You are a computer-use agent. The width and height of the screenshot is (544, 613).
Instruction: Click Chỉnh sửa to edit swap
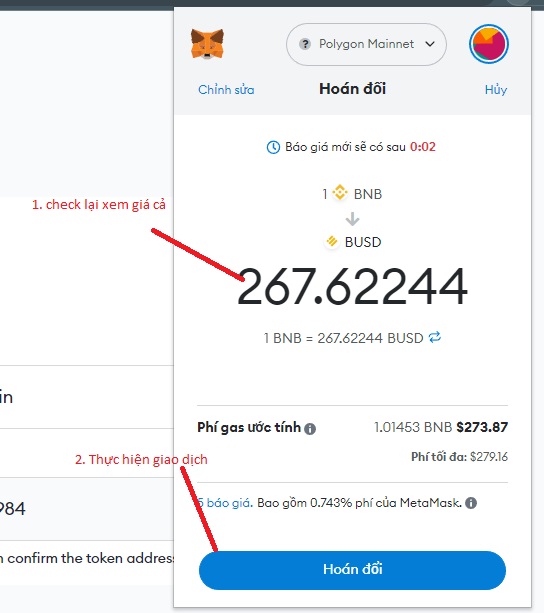point(226,90)
